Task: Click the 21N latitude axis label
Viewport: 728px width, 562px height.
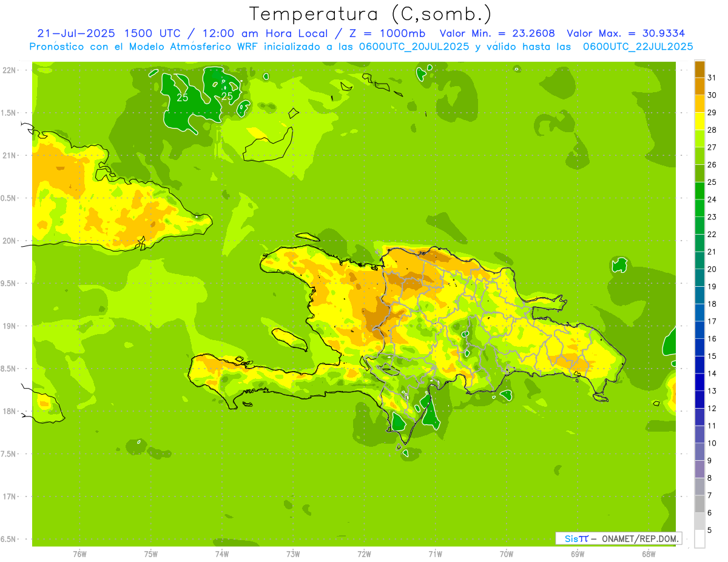Action: click(x=10, y=155)
